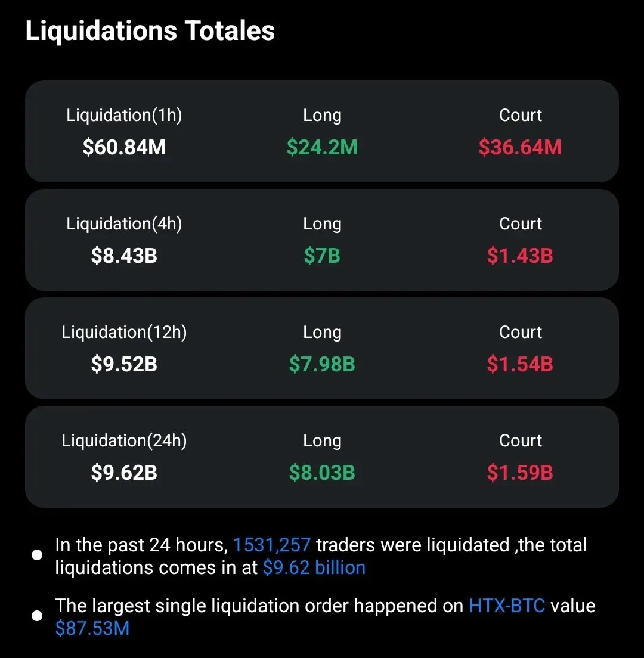Select the Liquidation(12h) total $9.52B
The width and height of the screenshot is (644, 658).
coord(124,364)
